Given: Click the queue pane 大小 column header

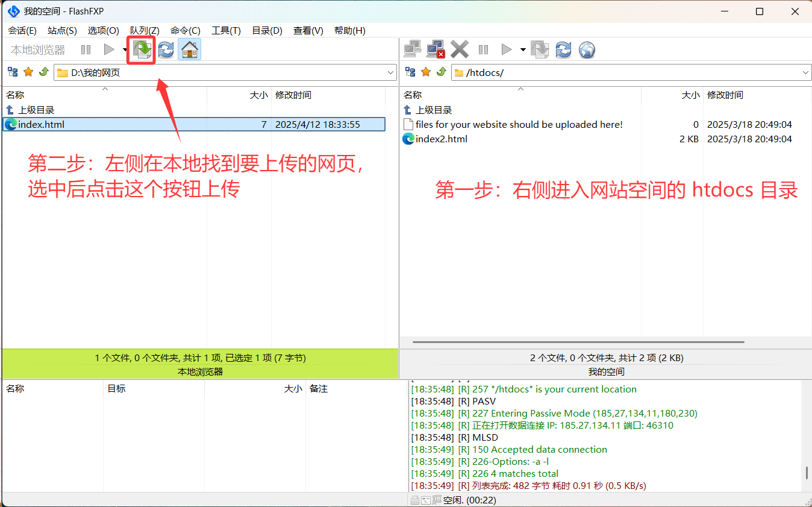Looking at the screenshot, I should pyautogui.click(x=255, y=389).
